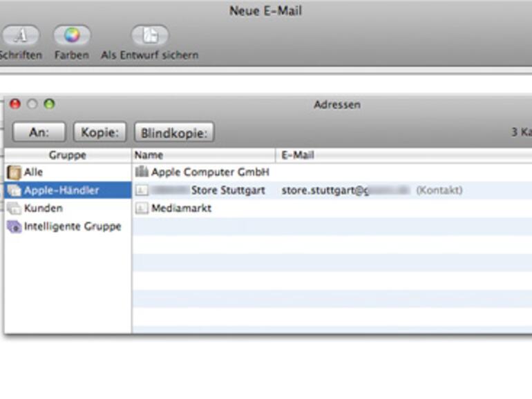Select the Apple-Händler group

pos(68,190)
